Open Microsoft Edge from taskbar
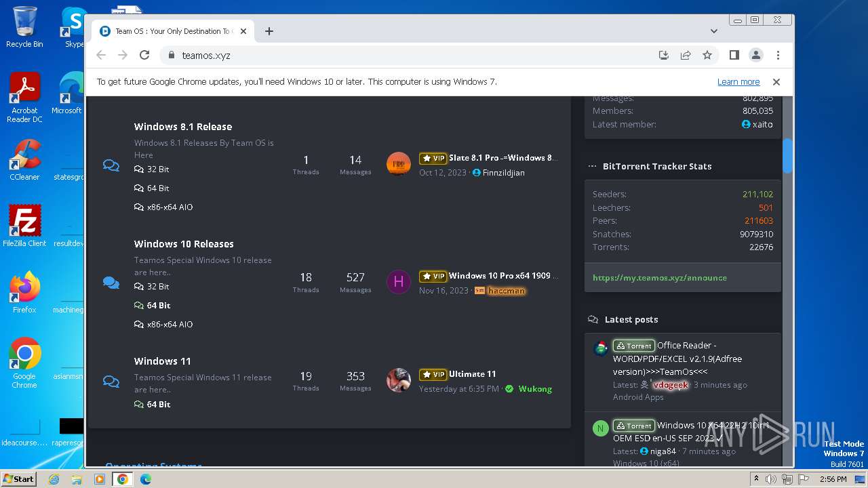This screenshot has height=488, width=868. coord(145,479)
